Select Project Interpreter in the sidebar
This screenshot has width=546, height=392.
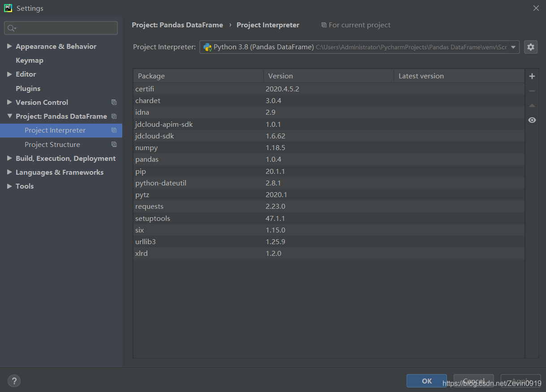pos(55,130)
